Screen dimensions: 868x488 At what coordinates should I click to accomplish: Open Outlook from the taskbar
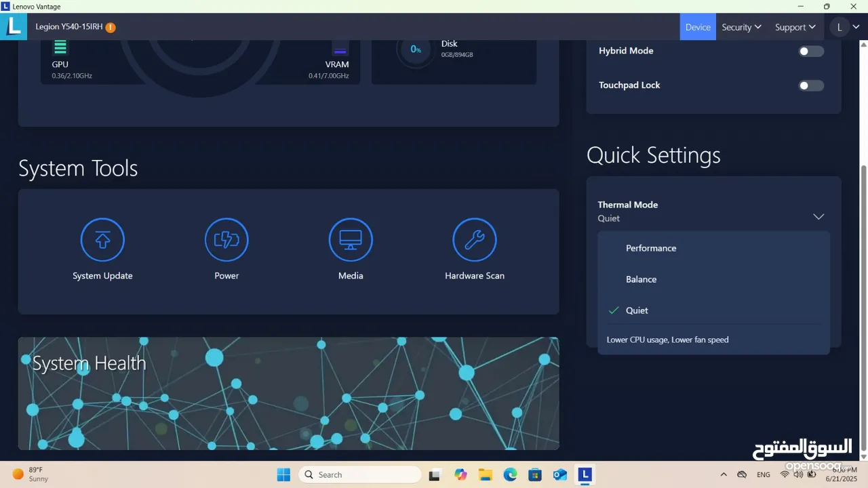click(x=560, y=474)
